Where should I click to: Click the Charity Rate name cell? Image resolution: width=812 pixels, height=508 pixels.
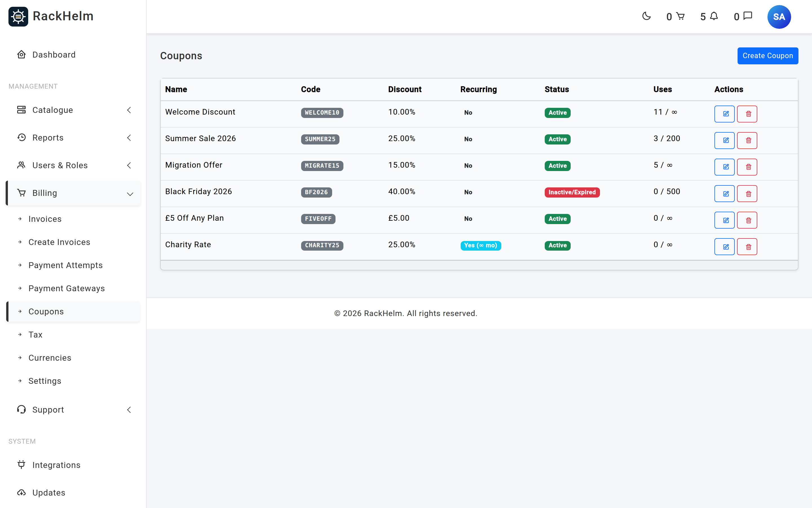coord(188,245)
